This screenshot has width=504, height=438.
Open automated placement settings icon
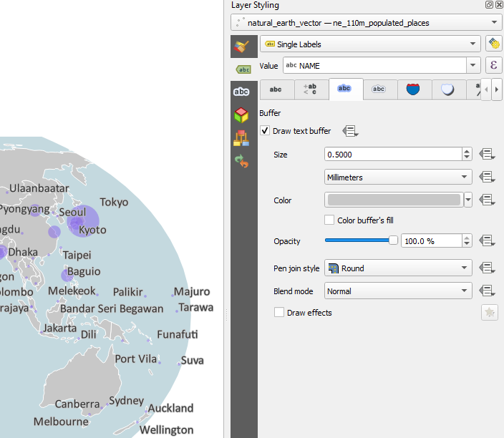click(494, 44)
